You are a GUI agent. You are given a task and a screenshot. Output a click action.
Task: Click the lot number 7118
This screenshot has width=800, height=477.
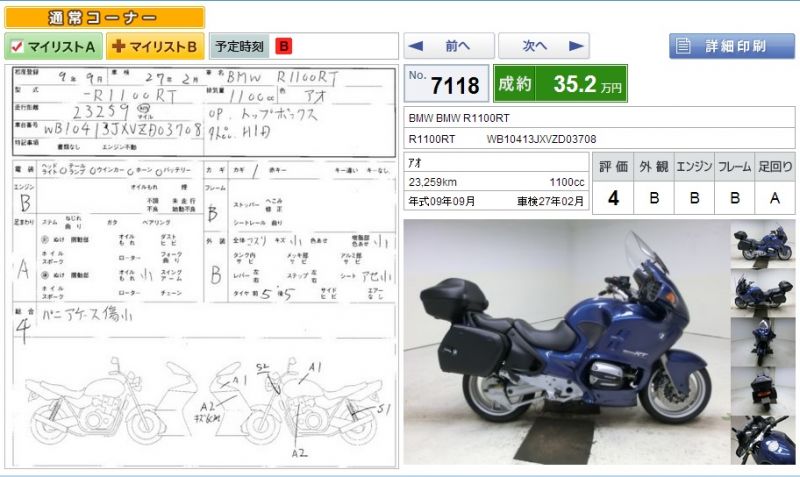click(x=455, y=85)
